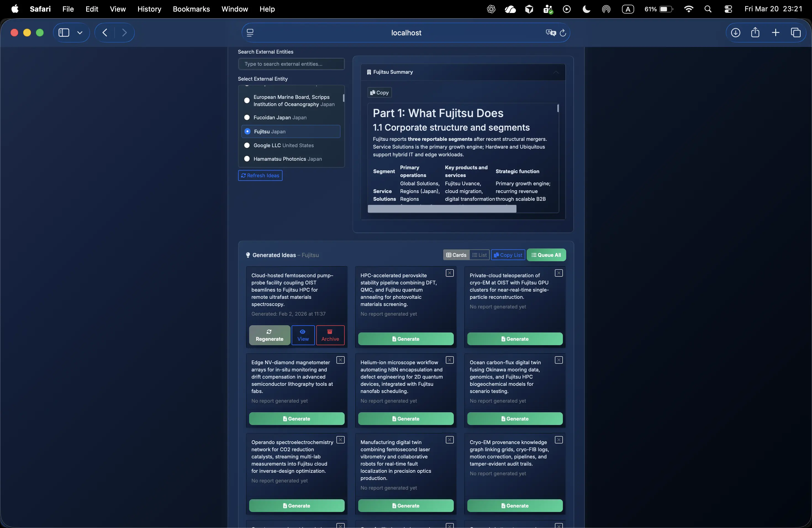Click the Refresh Ideas button
This screenshot has height=528, width=812.
(260, 175)
